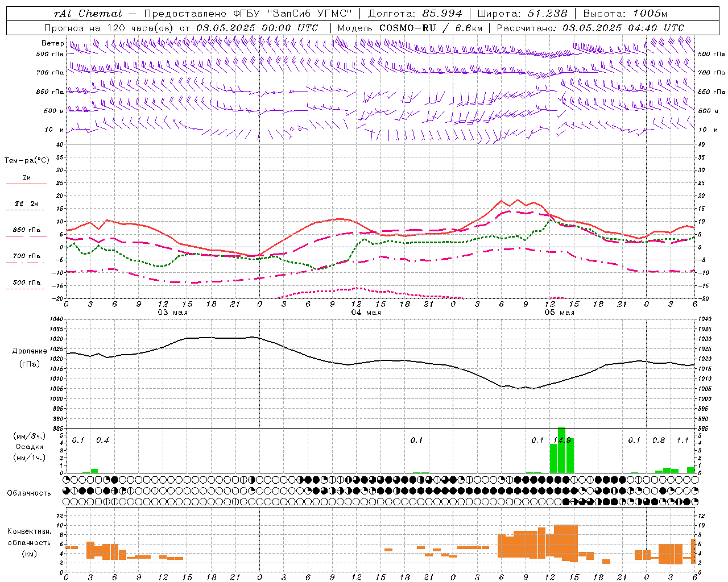728x582 pixels.
Task: Click the 700 гПа temperature legend label
Action: (27, 256)
